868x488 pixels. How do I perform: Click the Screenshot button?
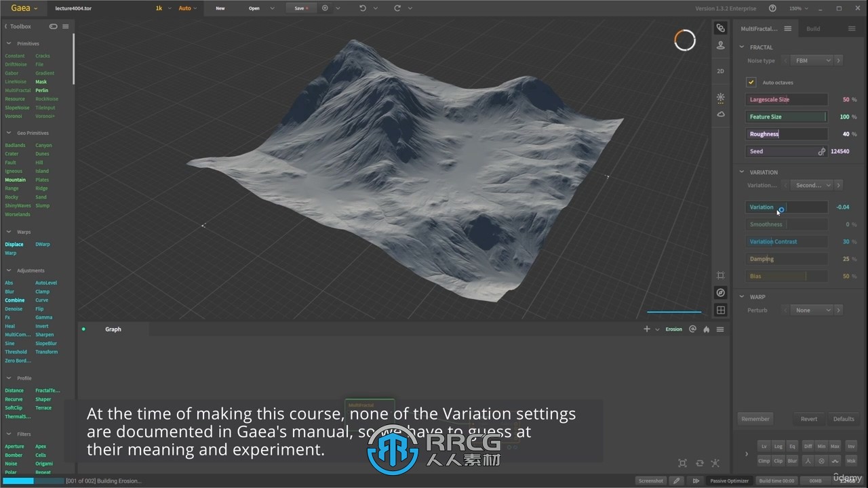(650, 481)
